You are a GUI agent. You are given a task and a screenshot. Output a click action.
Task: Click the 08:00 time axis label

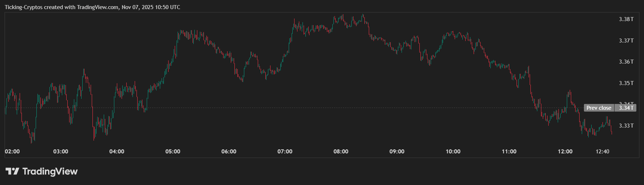point(341,152)
